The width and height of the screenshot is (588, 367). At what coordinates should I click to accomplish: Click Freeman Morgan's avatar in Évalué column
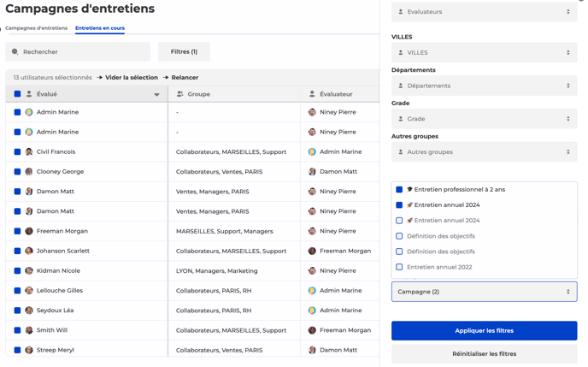(x=29, y=231)
